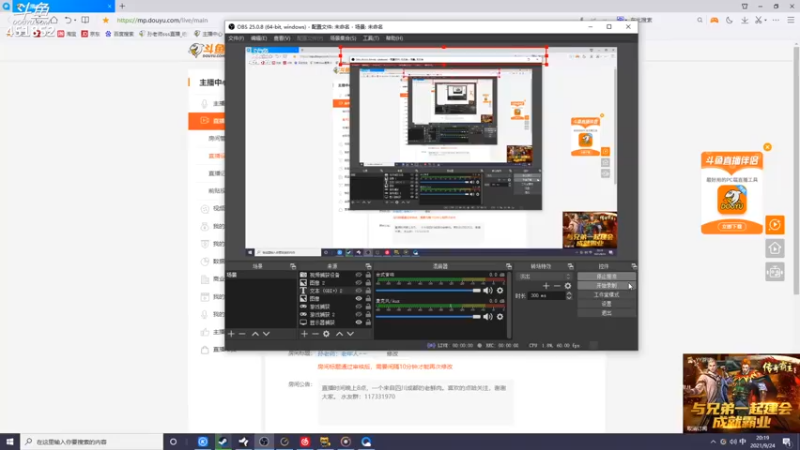The height and width of the screenshot is (450, 800).
Task: Toggle visibility of 显示器捕获 source
Action: coord(359,322)
